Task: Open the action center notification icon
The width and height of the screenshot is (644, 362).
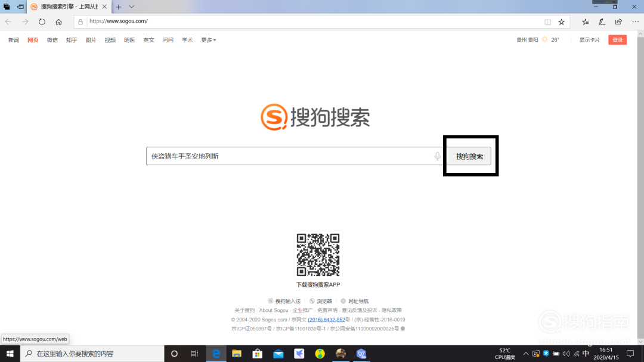Action: pyautogui.click(x=630, y=354)
